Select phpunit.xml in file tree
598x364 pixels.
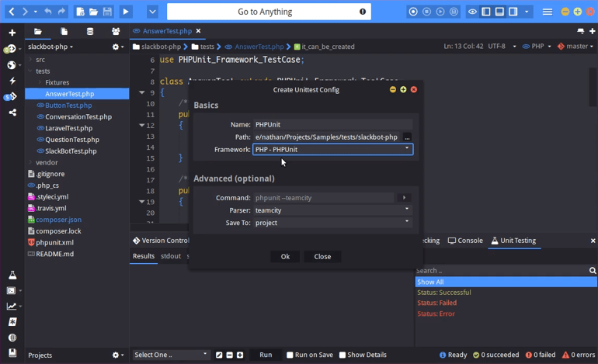pos(54,242)
